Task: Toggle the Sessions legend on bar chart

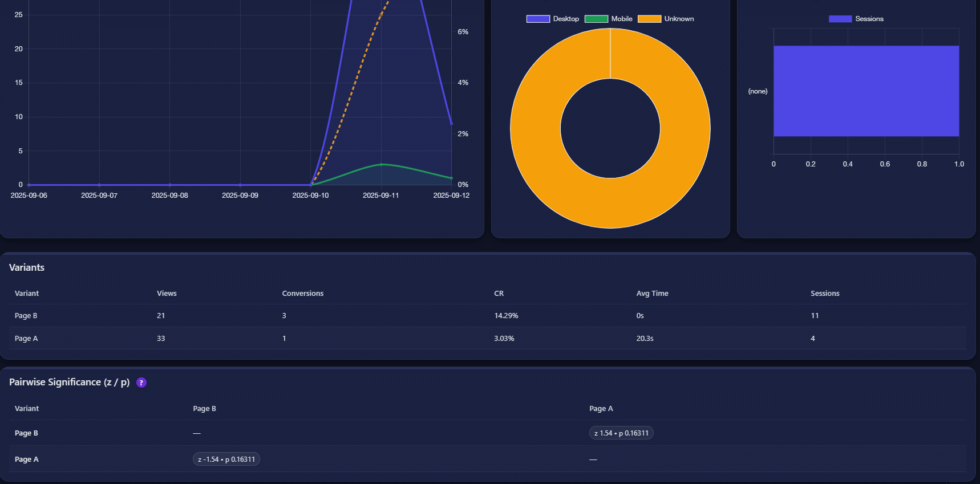Action: [x=856, y=19]
